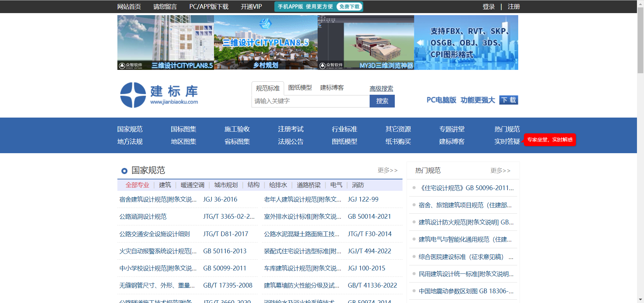
Task: Open 省标图集 in the blue navigation
Action: [x=237, y=141]
